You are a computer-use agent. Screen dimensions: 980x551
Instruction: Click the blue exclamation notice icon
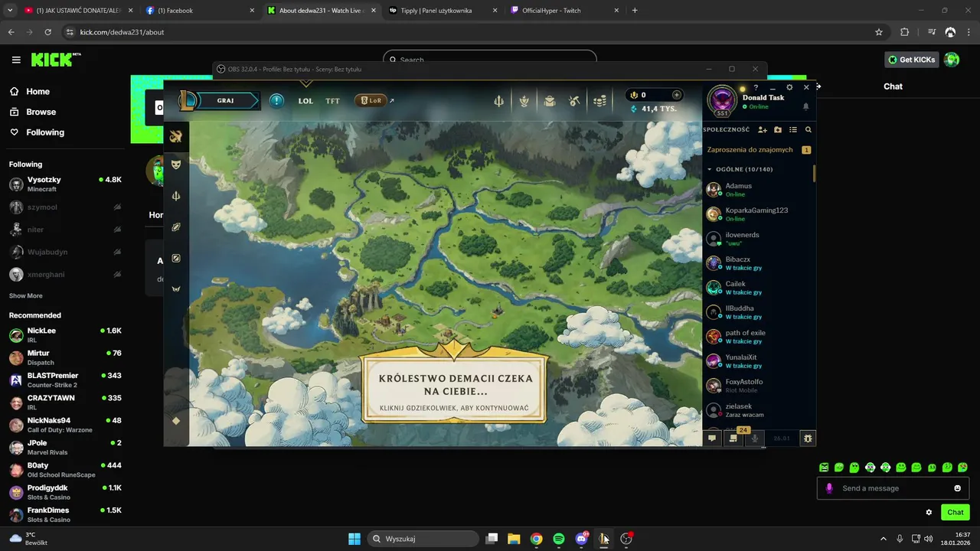276,100
